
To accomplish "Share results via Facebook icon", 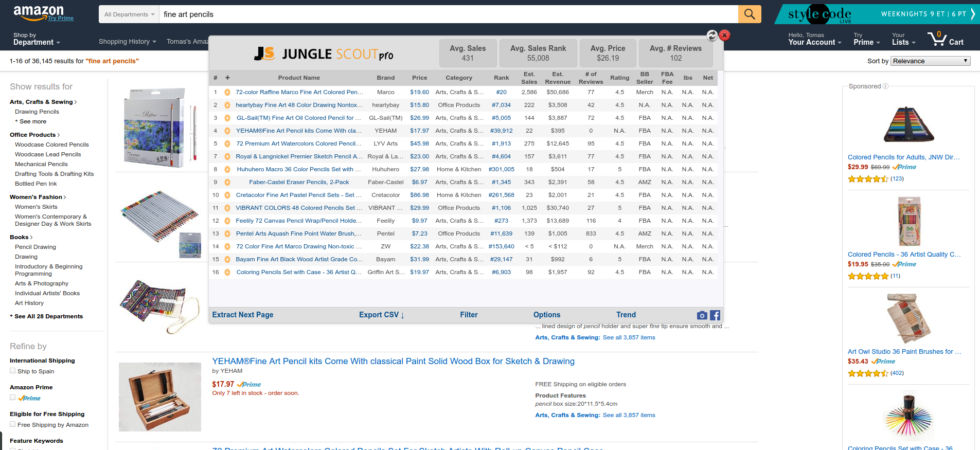I will (x=715, y=315).
